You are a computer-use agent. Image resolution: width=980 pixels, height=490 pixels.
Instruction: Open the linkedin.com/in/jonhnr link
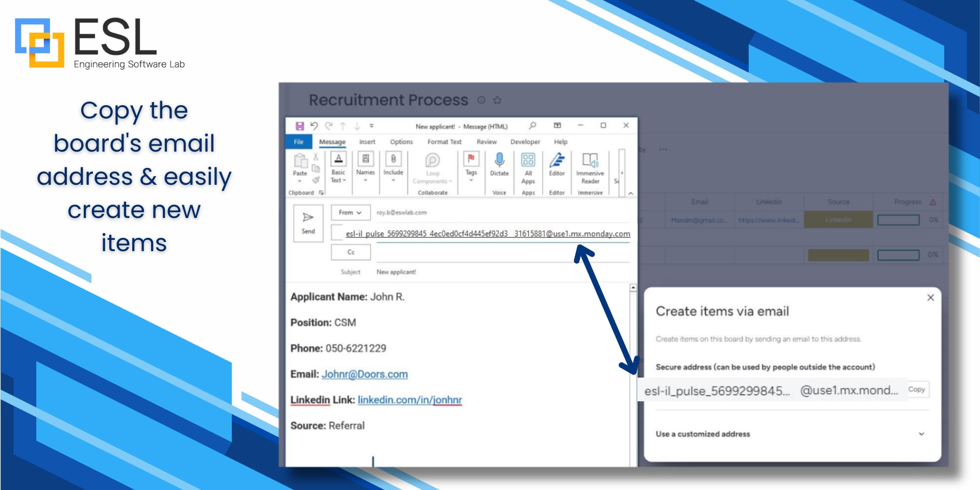coord(410,400)
